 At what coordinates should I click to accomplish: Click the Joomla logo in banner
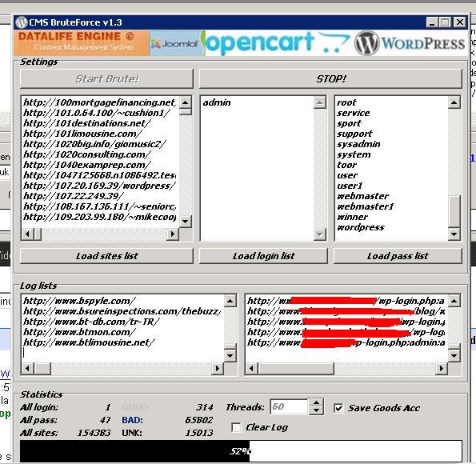pyautogui.click(x=175, y=44)
